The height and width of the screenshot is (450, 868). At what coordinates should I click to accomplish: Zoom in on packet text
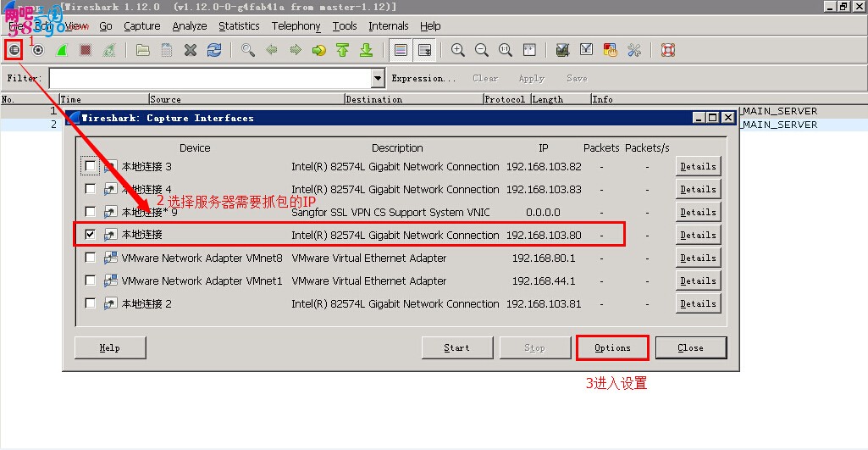(x=458, y=51)
